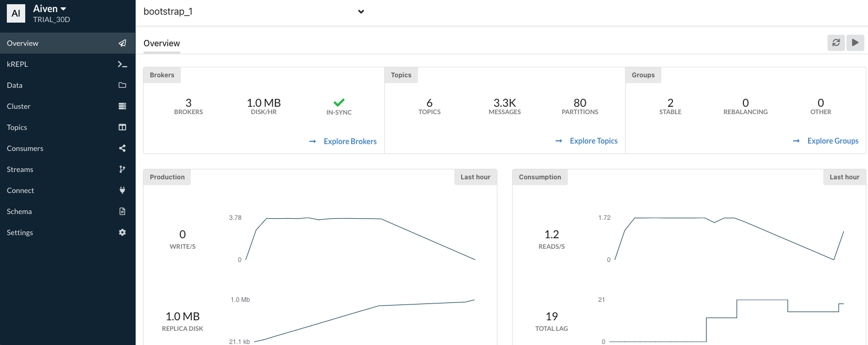Click the Cluster server icon
Viewport: 868px width, 345px height.
click(x=122, y=106)
